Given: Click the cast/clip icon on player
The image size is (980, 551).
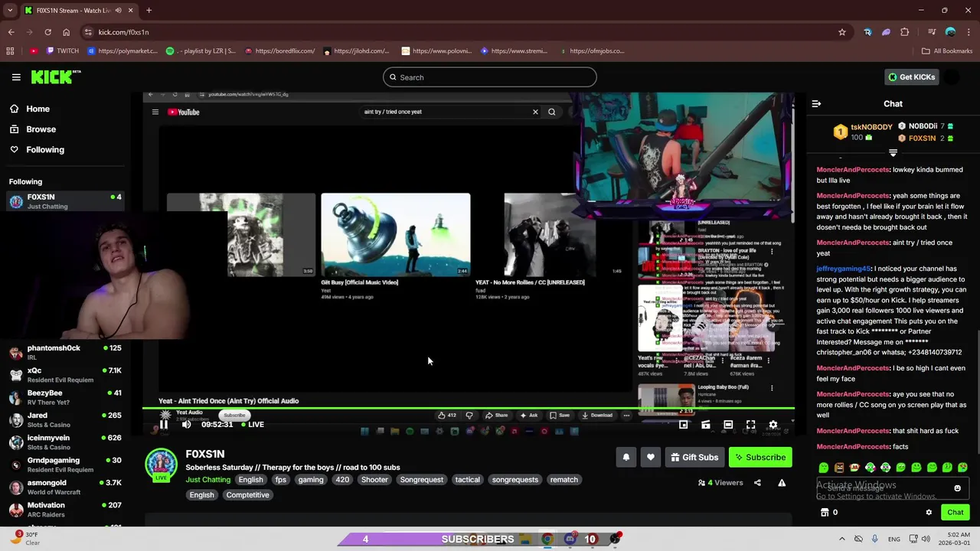Looking at the screenshot, I should click(706, 425).
